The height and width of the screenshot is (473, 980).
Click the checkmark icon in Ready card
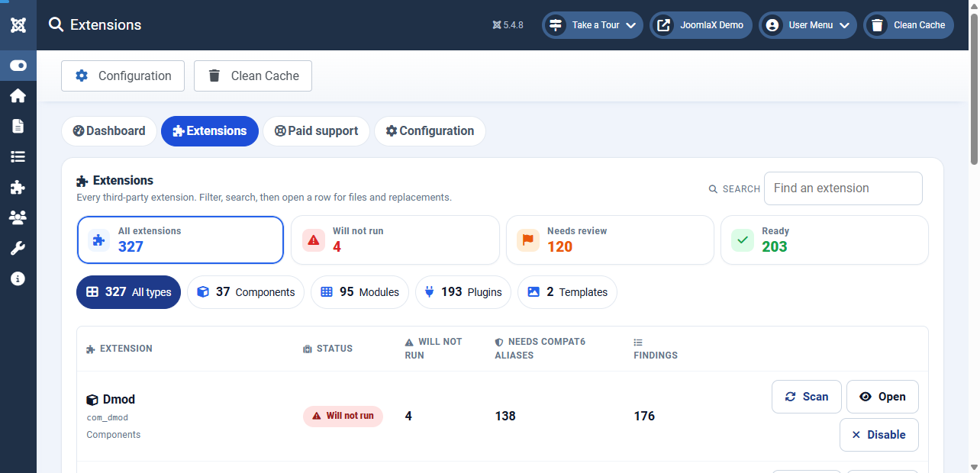pyautogui.click(x=743, y=240)
